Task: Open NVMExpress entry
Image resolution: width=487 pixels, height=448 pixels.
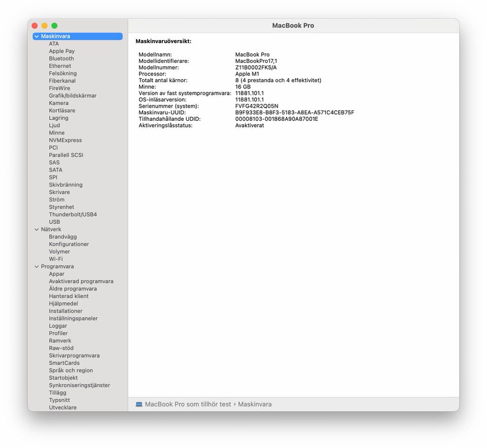Action: click(65, 140)
